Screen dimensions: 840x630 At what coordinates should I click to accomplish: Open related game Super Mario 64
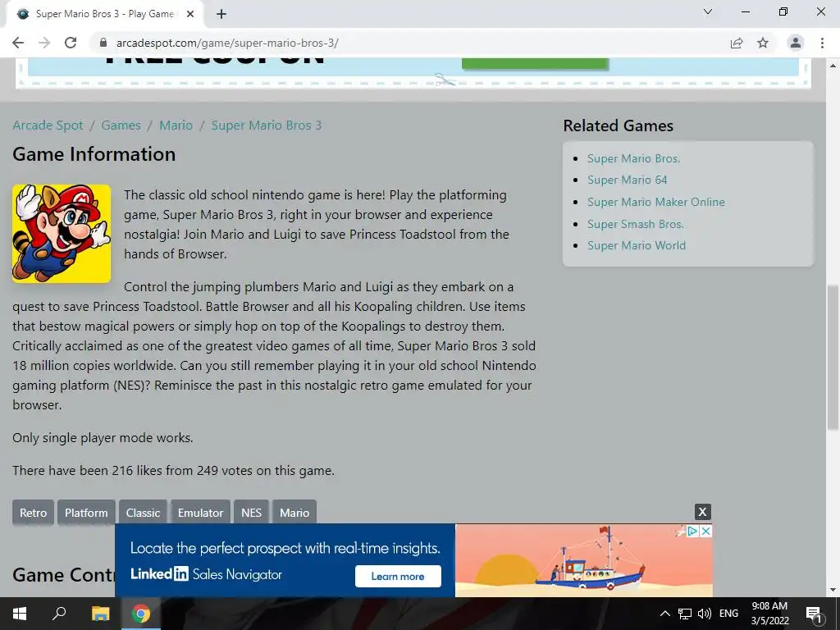pyautogui.click(x=628, y=180)
